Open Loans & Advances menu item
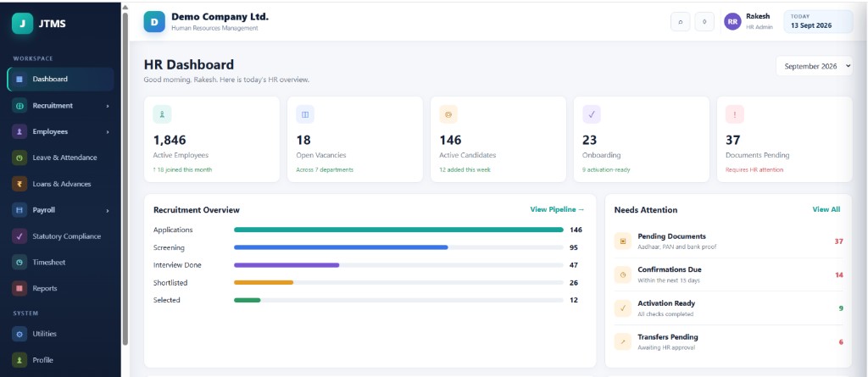 (x=61, y=185)
